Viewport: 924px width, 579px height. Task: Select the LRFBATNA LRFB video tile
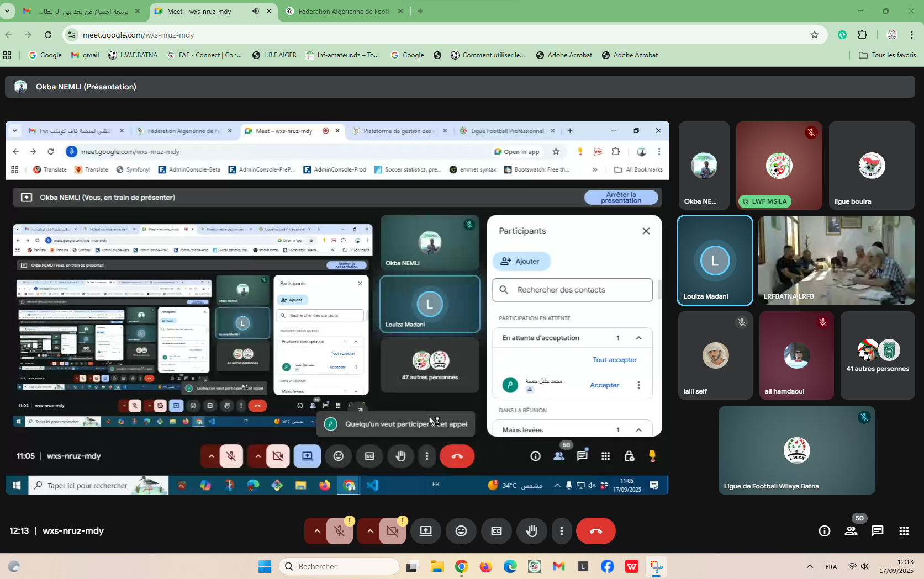836,260
